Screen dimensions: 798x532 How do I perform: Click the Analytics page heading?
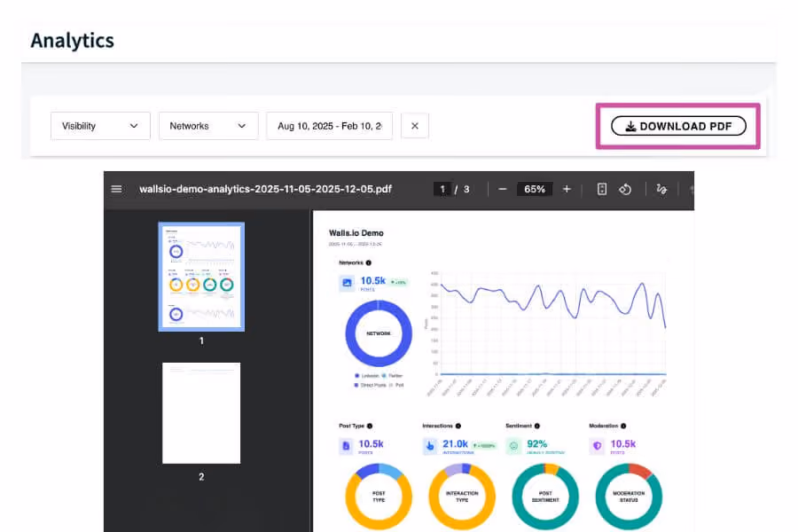[x=73, y=41]
